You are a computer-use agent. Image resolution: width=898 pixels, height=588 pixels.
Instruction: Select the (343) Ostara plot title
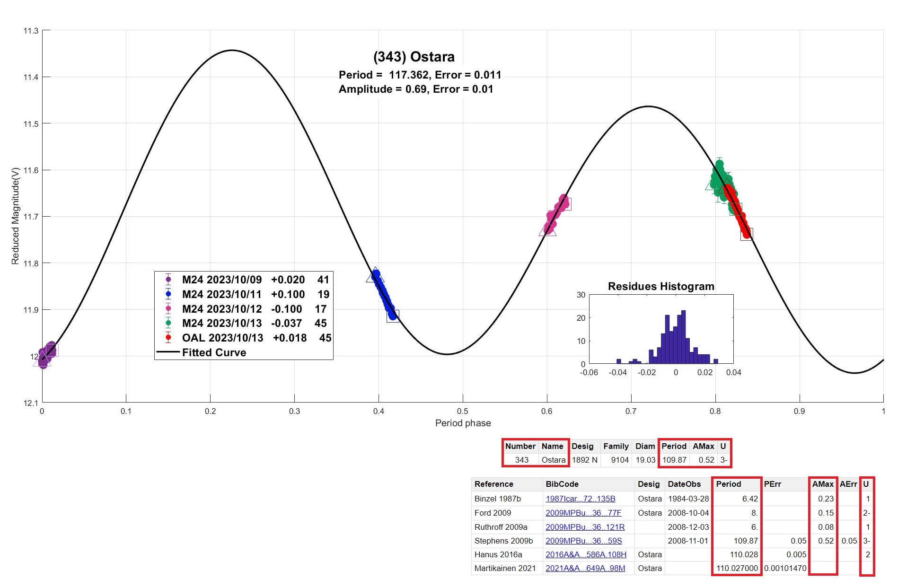click(x=414, y=57)
